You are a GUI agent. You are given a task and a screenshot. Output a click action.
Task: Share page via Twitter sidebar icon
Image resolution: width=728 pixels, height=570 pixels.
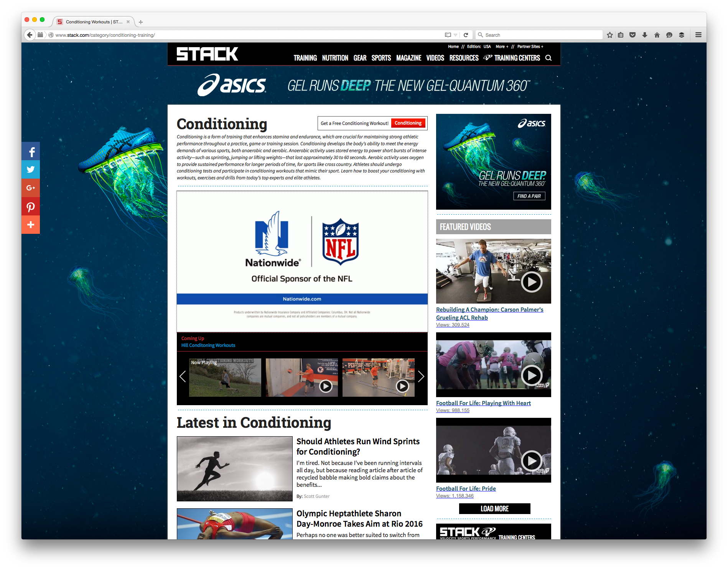pos(31,169)
